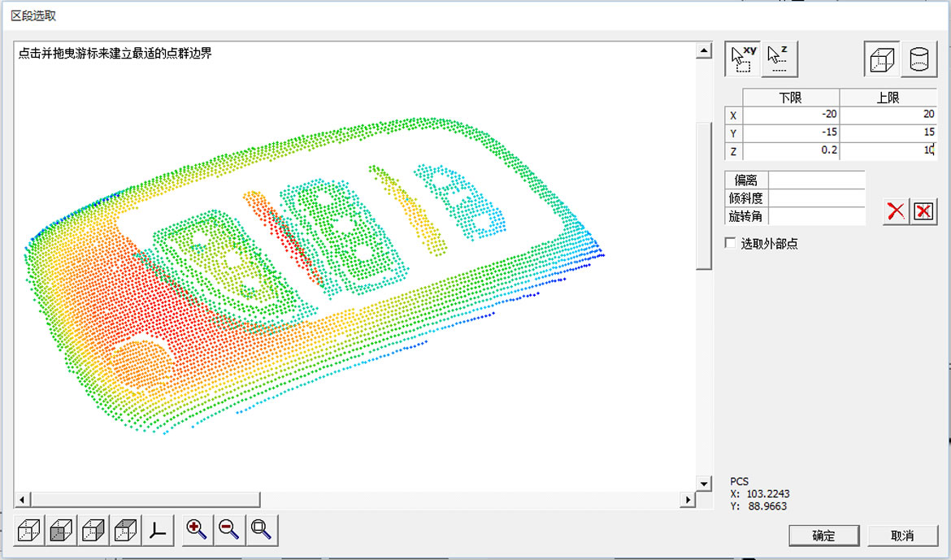
Task: Click the red X delete icon
Action: click(x=896, y=212)
